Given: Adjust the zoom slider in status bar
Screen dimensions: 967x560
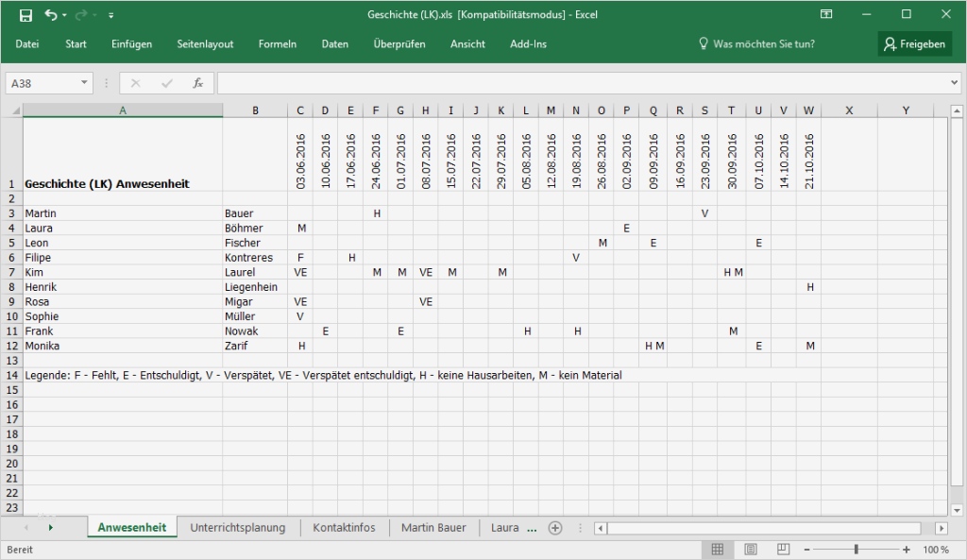Looking at the screenshot, I should (x=855, y=549).
